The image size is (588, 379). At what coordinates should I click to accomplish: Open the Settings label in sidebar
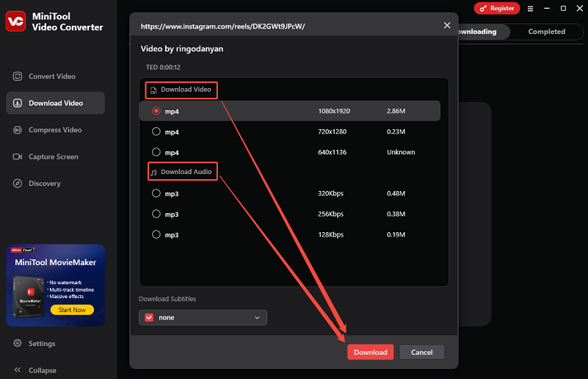(42, 343)
